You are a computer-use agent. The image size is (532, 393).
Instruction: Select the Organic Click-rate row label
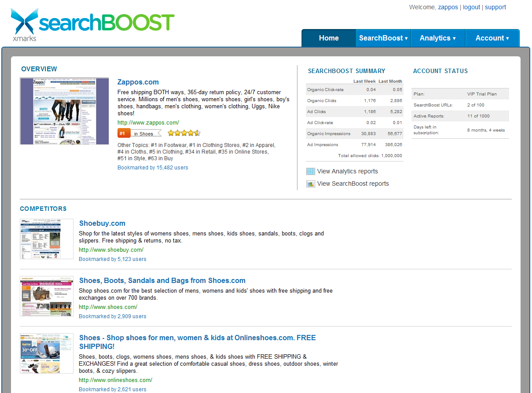click(x=325, y=90)
